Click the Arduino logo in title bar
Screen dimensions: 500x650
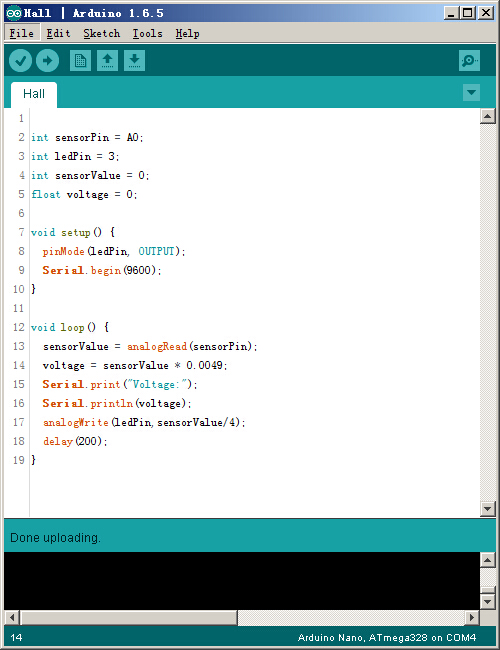tap(13, 13)
